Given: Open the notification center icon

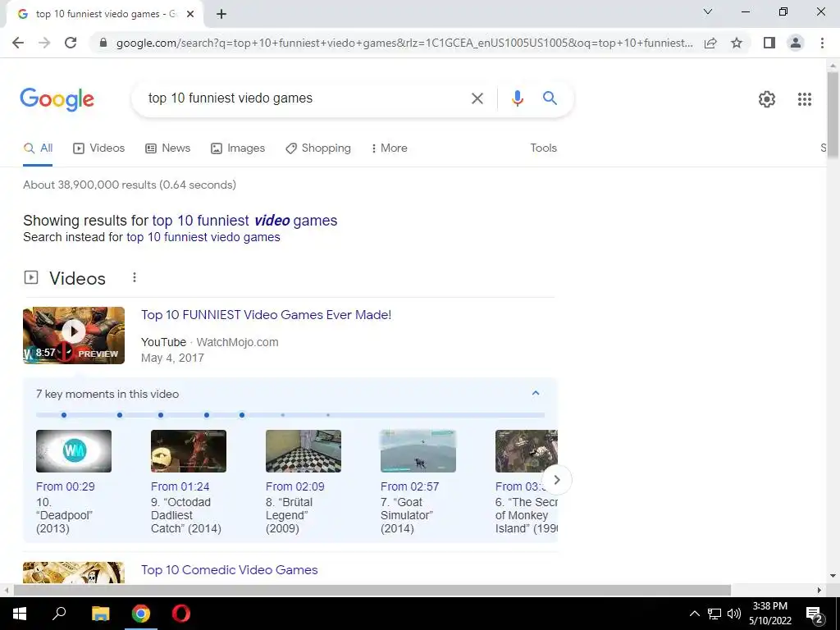Looking at the screenshot, I should coord(814,614).
